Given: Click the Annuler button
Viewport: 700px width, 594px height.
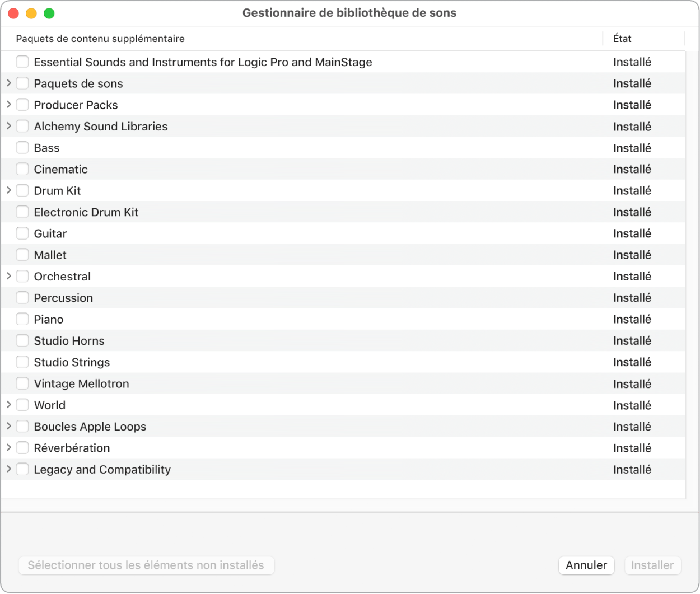Looking at the screenshot, I should pos(586,565).
